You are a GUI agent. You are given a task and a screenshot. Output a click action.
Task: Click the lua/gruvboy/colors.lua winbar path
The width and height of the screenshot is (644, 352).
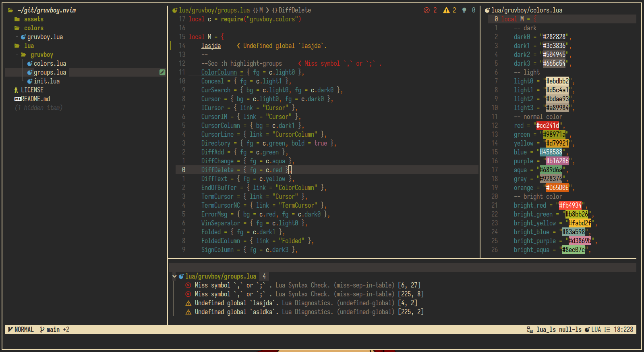tap(527, 10)
